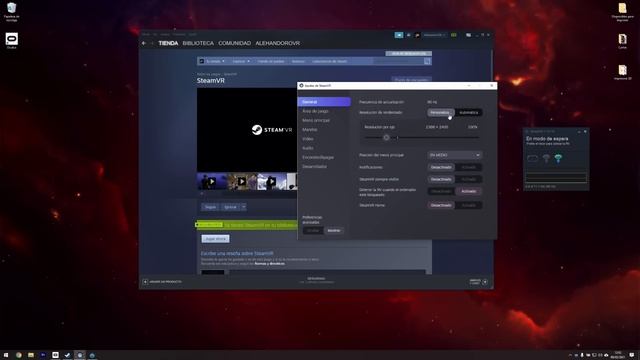The image size is (640, 360).
Task: Open the Papelera de reciclaje desktop icon
Action: [x=11, y=12]
